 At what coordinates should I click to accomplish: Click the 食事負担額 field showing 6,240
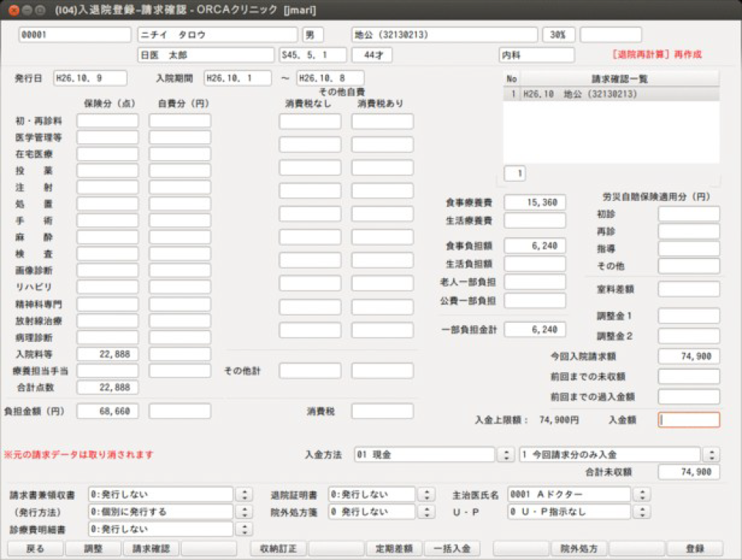click(535, 246)
